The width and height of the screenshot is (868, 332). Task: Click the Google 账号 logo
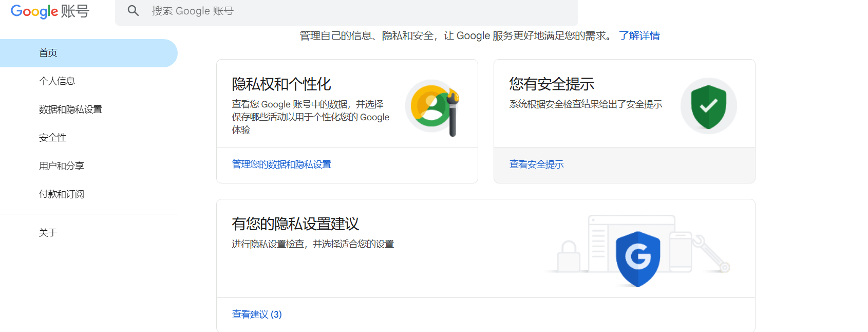click(x=50, y=11)
